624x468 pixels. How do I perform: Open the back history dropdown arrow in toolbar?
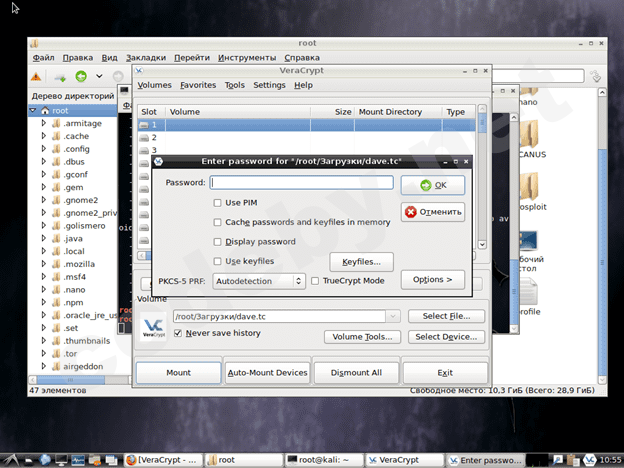pos(99,76)
